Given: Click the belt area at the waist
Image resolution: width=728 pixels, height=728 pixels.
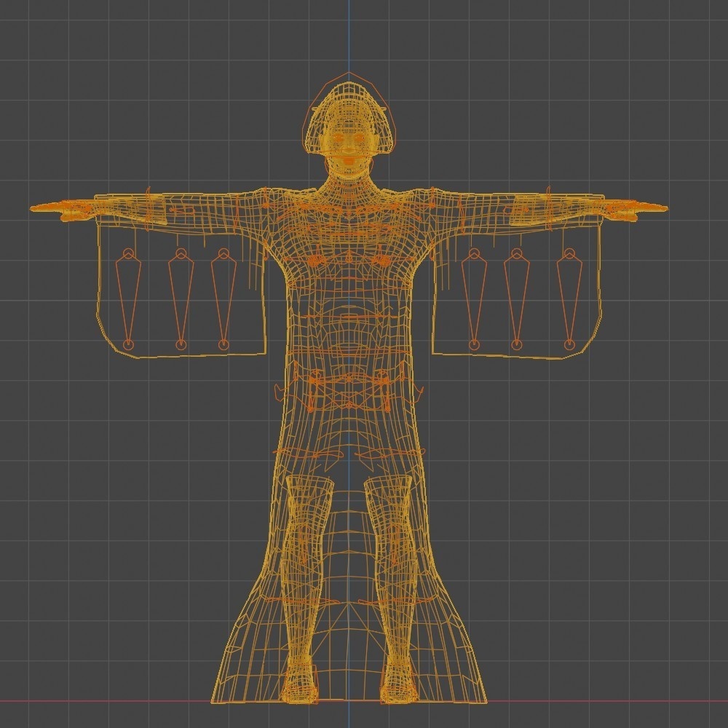Looking at the screenshot, I should coord(348,386).
